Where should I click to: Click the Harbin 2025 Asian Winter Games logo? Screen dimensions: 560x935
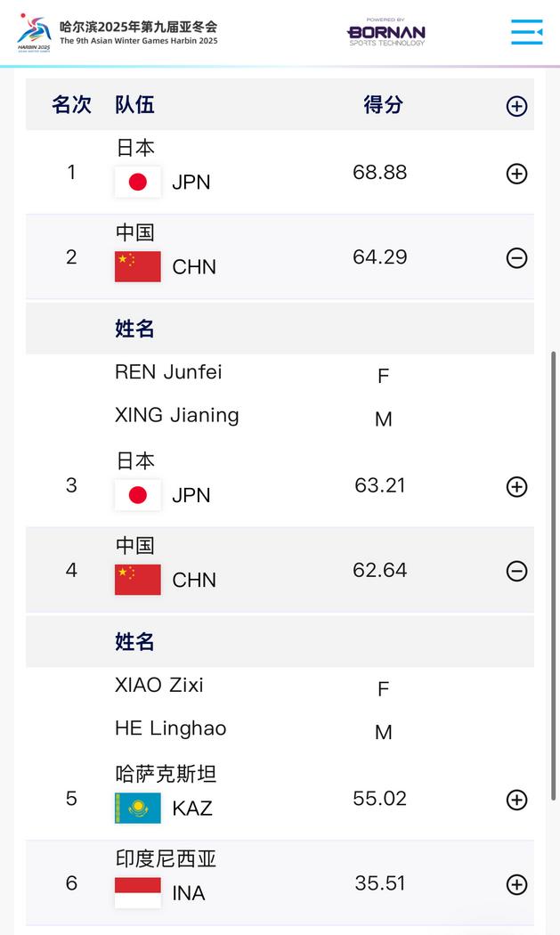point(34,33)
